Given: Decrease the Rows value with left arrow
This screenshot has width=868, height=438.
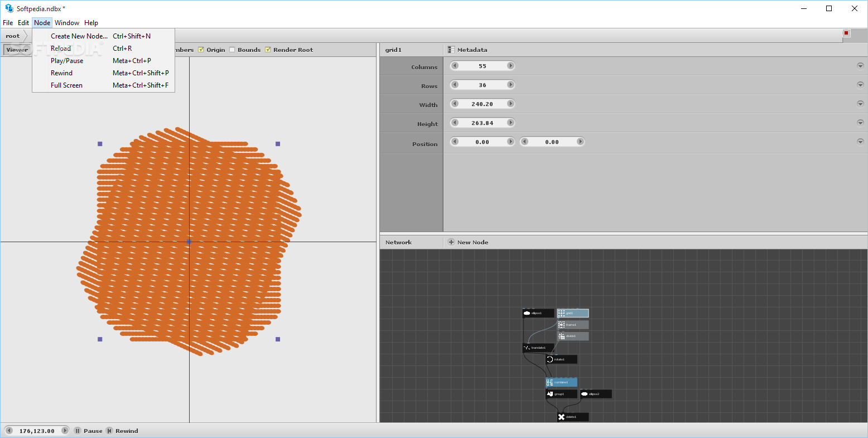Looking at the screenshot, I should point(455,85).
